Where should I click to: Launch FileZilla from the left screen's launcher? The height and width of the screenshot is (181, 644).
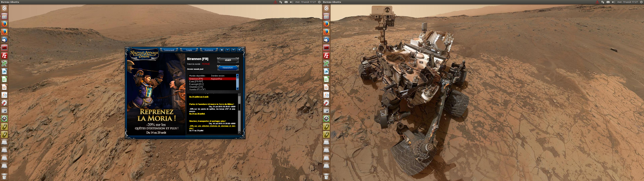coord(4,55)
